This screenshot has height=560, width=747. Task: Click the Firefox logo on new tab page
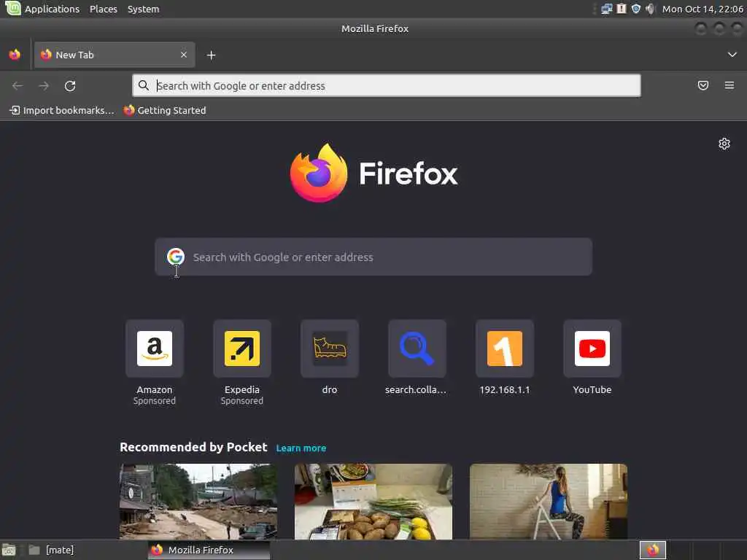pyautogui.click(x=373, y=173)
